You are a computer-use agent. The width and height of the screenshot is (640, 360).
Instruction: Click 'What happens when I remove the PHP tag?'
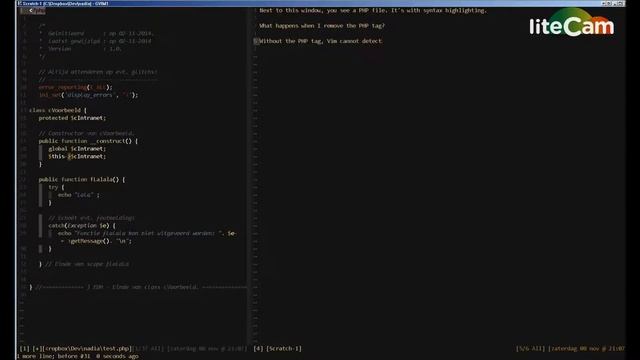click(322, 26)
